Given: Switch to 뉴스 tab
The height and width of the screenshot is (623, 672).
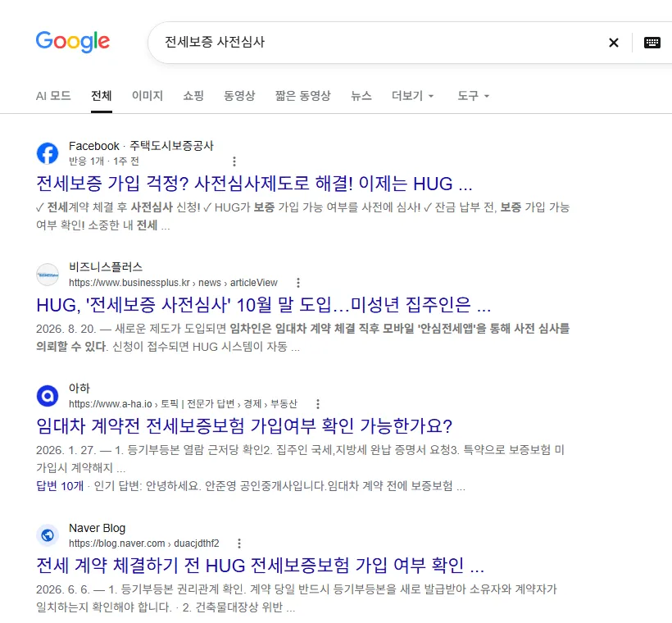Looking at the screenshot, I should click(x=361, y=96).
